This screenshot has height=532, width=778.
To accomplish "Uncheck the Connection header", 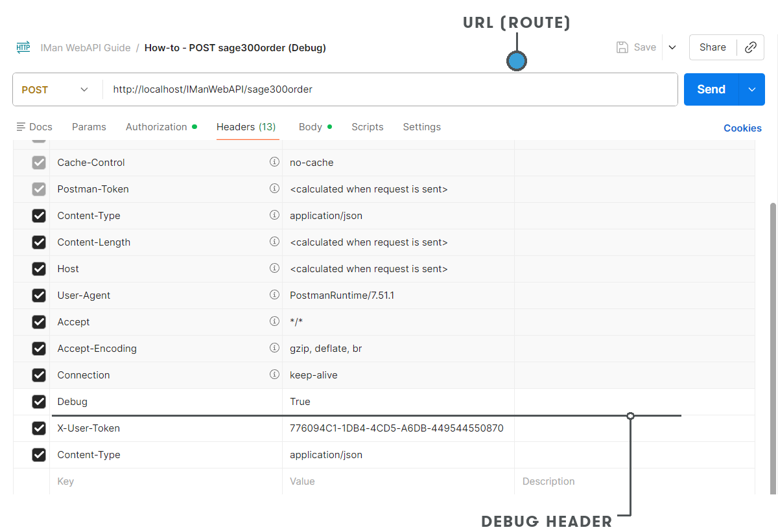I will point(39,375).
